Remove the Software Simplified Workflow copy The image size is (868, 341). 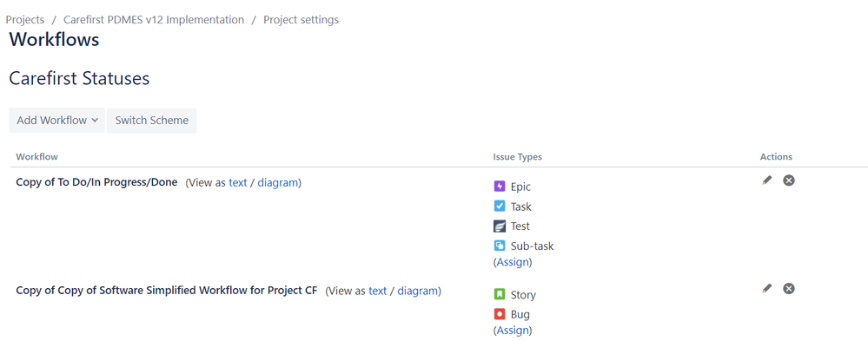point(789,288)
